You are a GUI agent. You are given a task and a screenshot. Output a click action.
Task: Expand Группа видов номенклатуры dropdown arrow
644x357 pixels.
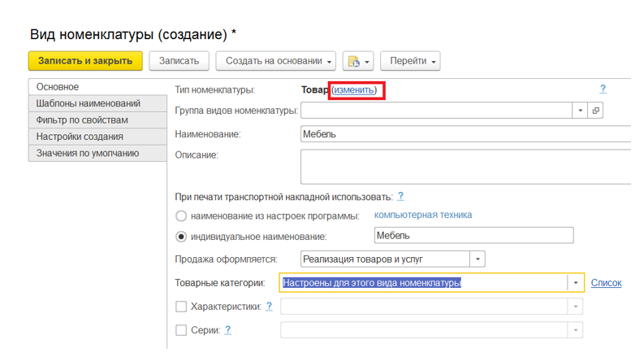point(580,111)
